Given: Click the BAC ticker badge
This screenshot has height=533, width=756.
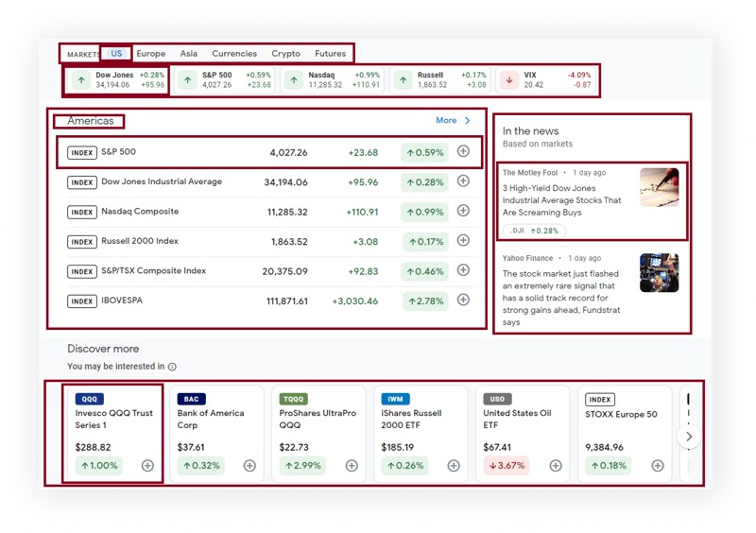Looking at the screenshot, I should (x=192, y=399).
